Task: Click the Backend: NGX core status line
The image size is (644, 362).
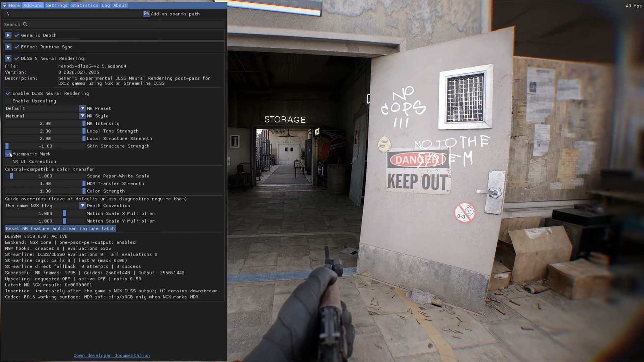Action: click(70, 242)
